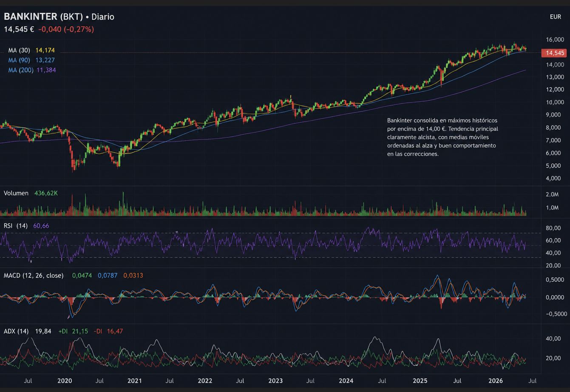This screenshot has height=392, width=570.
Task: Select the Diario timeframe label
Action: click(x=103, y=17)
